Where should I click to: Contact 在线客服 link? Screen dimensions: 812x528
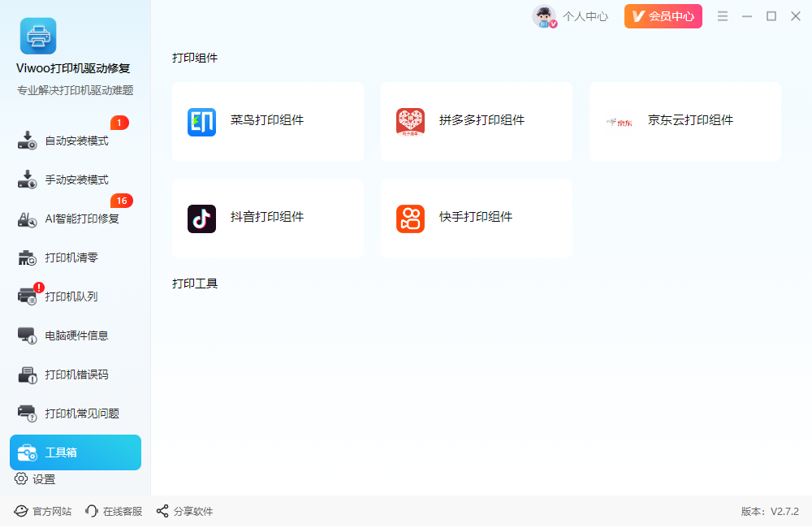click(x=123, y=512)
